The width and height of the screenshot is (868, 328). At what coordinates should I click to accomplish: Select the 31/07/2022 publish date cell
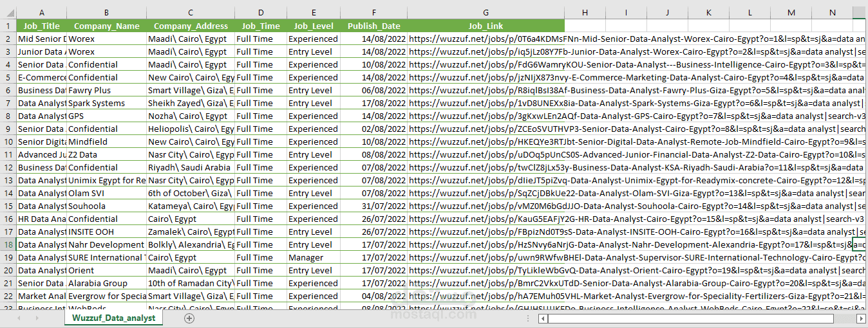pos(374,206)
